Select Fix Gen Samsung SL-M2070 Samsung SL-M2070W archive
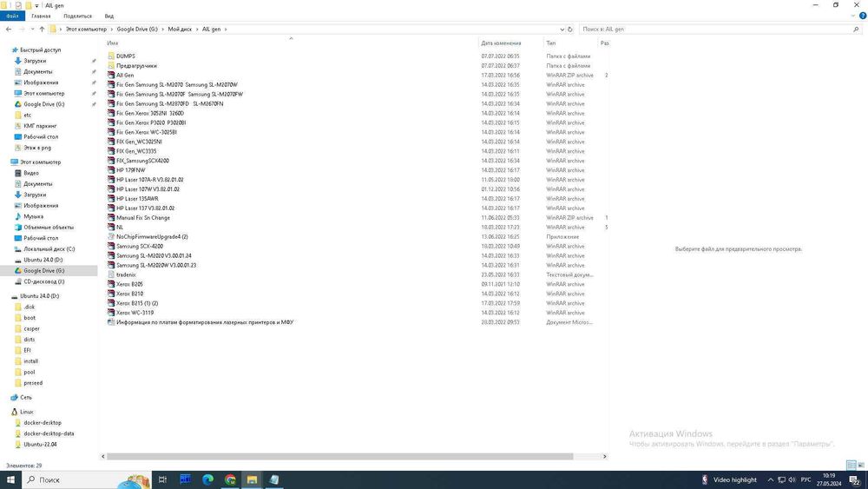 [176, 85]
